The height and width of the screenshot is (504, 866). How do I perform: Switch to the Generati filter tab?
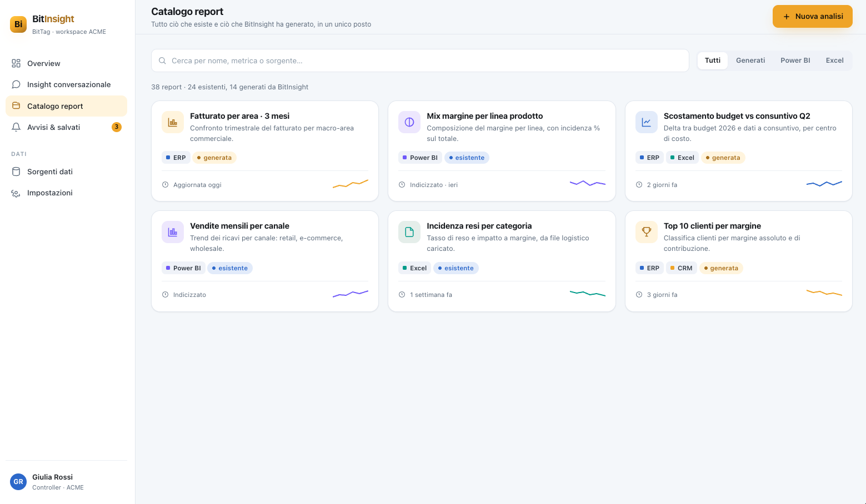[750, 61]
